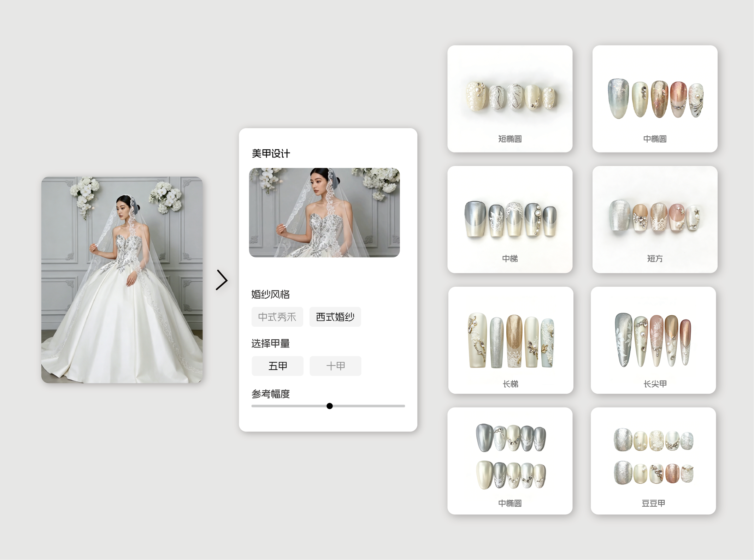
Task: Select the 豆豆甲 nail design card
Action: [x=653, y=461]
